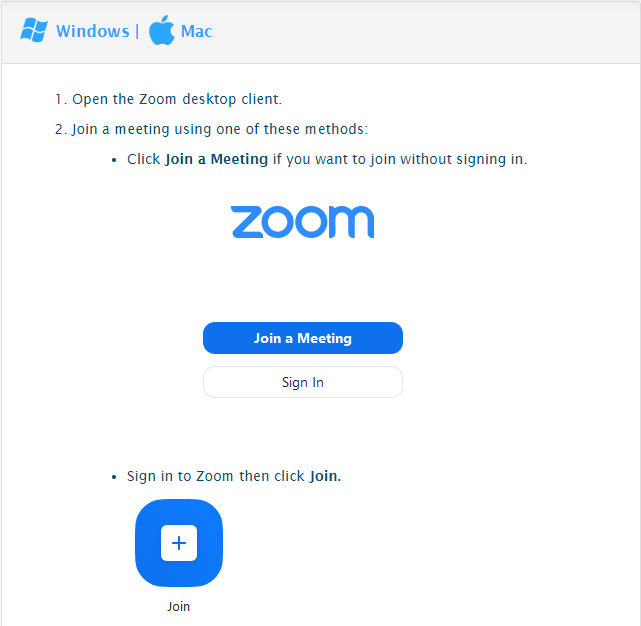Screen dimensions: 641x626
Task: Click step 1 Open the Zoom desktop client
Action: pos(168,99)
